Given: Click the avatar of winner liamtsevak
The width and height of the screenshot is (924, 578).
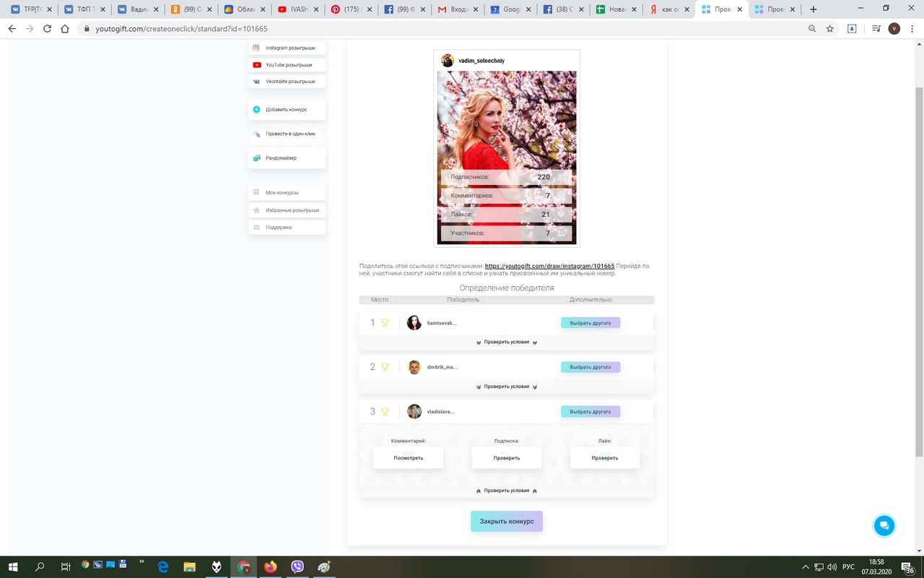Looking at the screenshot, I should click(414, 323).
